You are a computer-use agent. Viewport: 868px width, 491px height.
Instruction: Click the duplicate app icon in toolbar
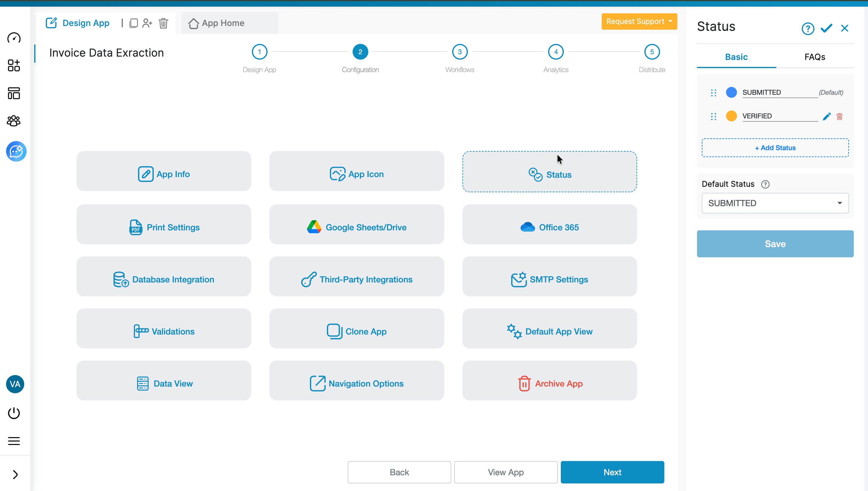point(133,23)
